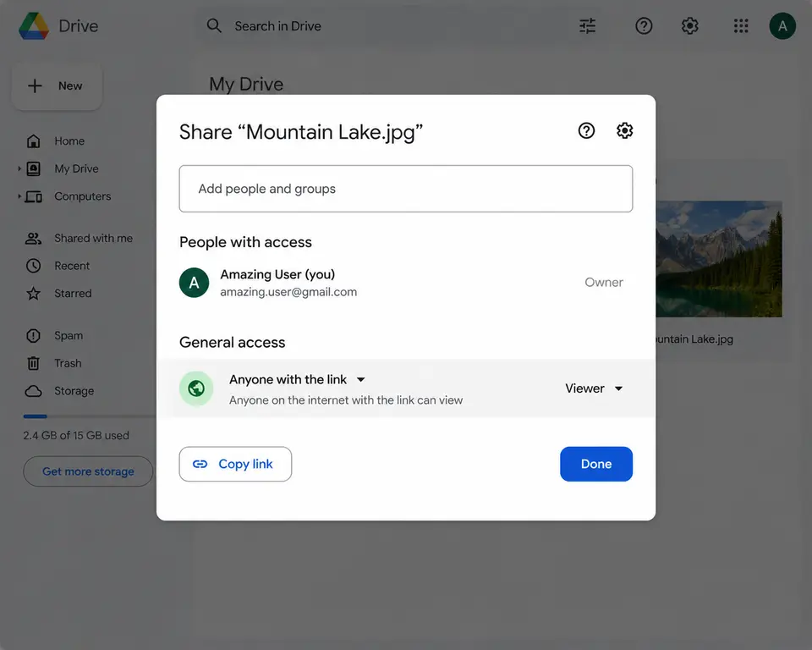Click the Amazing User avatar in dialog
The height and width of the screenshot is (650, 812).
(195, 283)
